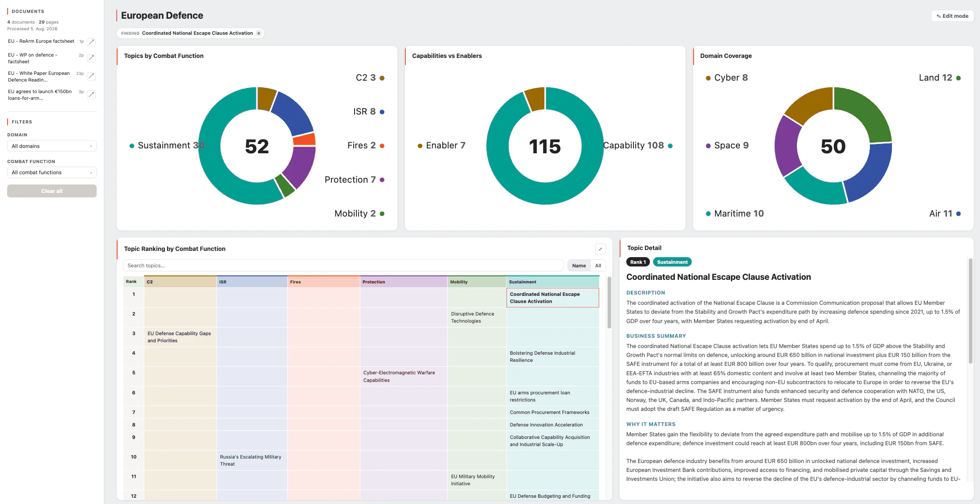Expand the Topic Ranking table to fullscreen
Screen dimensions: 980x504
600,249
